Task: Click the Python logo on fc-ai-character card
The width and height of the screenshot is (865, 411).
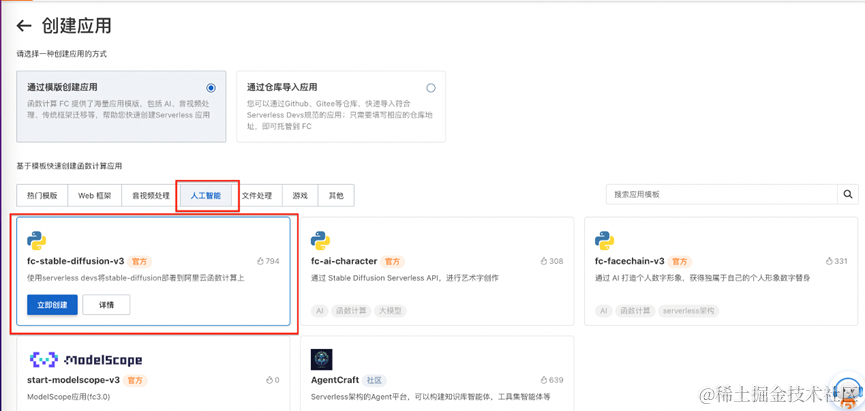Action: (x=321, y=240)
